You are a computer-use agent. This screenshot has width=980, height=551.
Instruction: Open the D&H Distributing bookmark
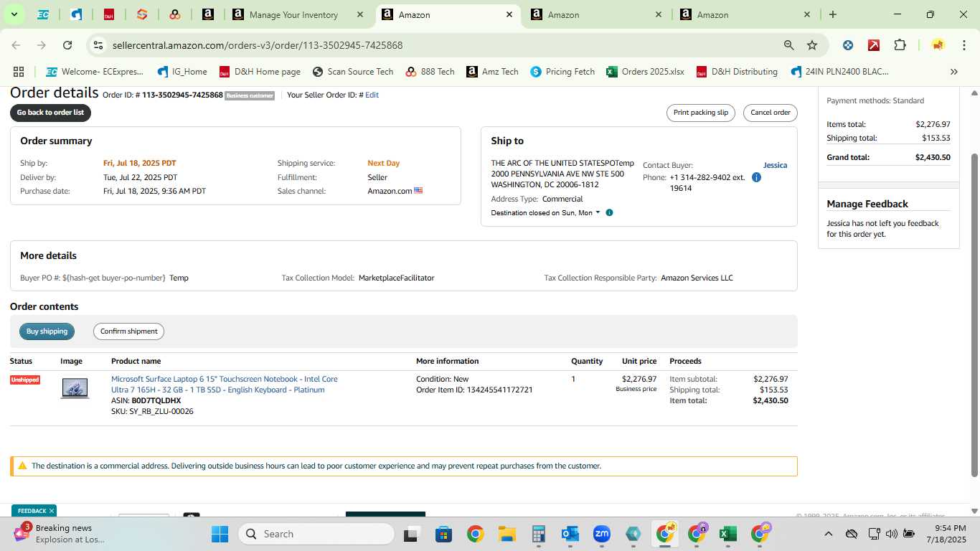click(736, 72)
